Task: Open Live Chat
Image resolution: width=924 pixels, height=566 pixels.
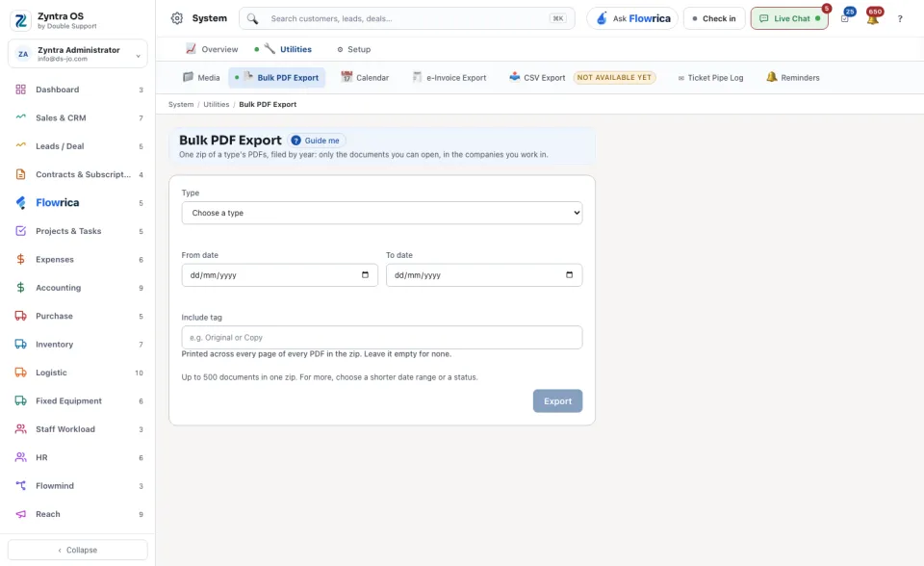Action: (789, 18)
